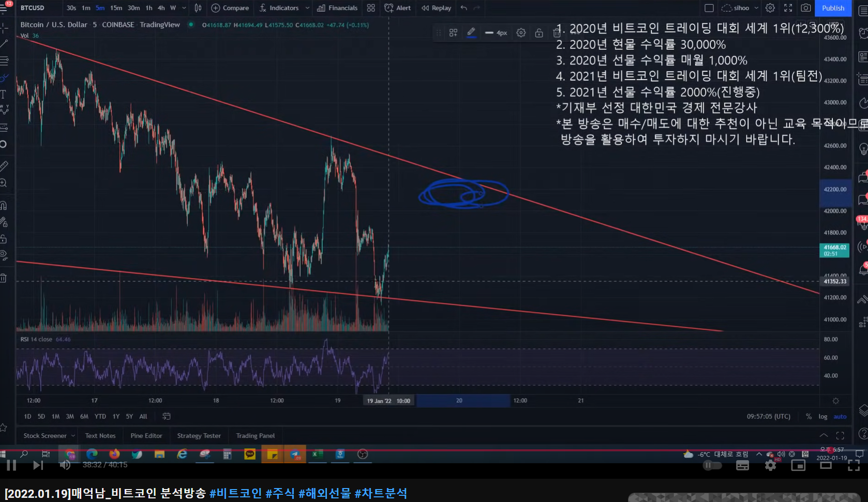
Task: Toggle percent scale mode
Action: (809, 416)
